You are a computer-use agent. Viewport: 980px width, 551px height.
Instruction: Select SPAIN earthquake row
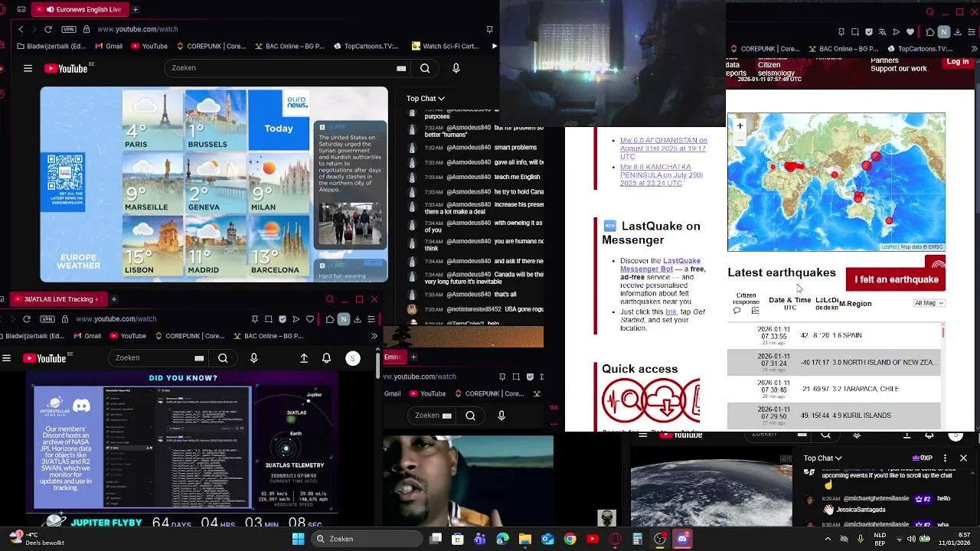834,335
